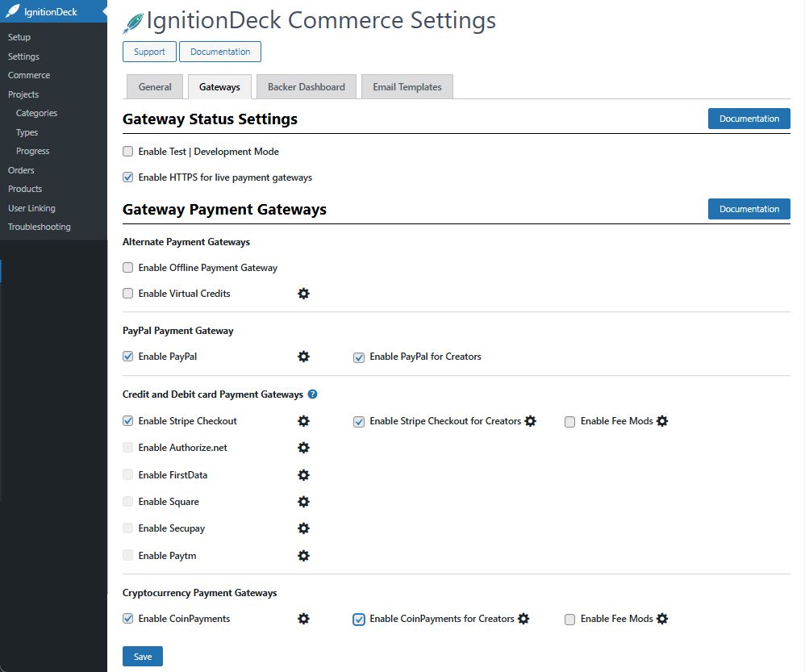This screenshot has height=672, width=805.
Task: Open gear next to CoinPayments for Creators
Action: [523, 619]
